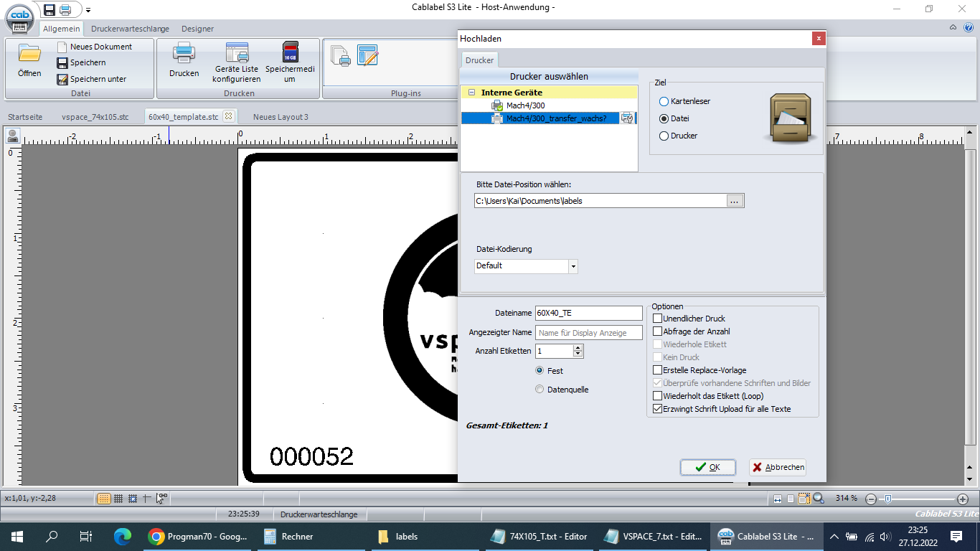
Task: Click the Abbrechen button
Action: tap(778, 467)
